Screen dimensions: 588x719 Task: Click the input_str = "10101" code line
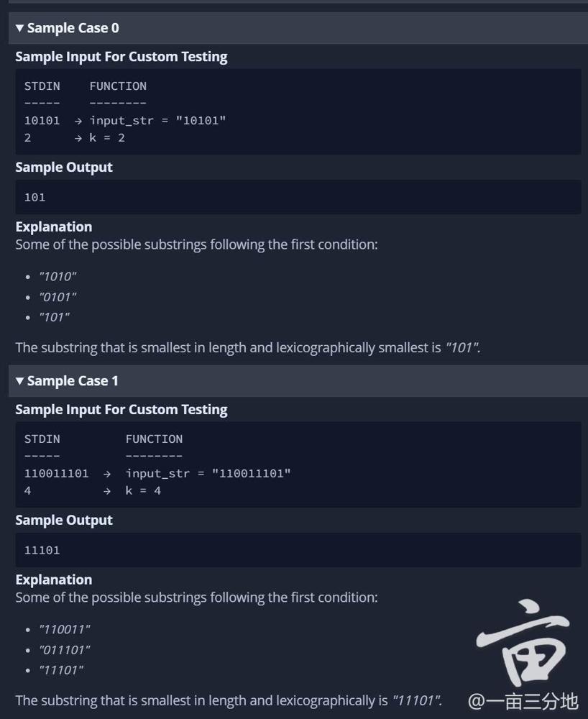pyautogui.click(x=157, y=120)
